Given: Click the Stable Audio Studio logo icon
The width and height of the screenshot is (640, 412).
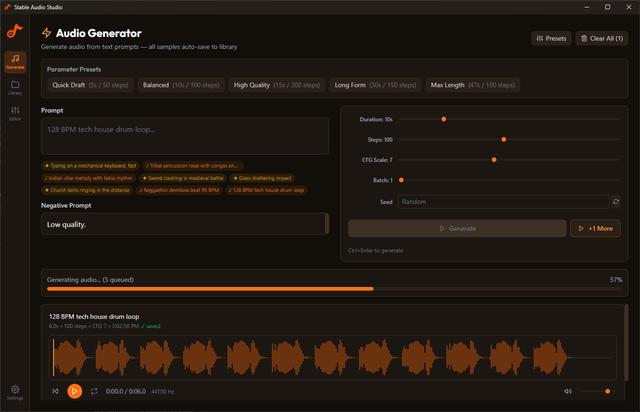Looking at the screenshot, I should coord(15,31).
